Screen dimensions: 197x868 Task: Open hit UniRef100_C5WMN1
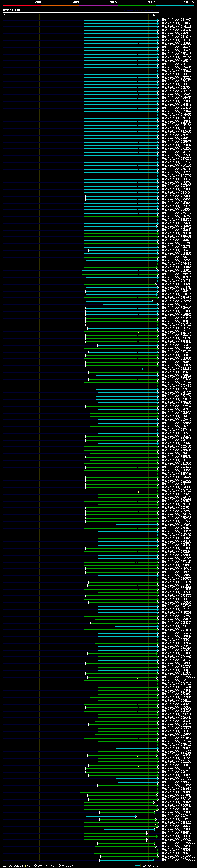(x=177, y=792)
